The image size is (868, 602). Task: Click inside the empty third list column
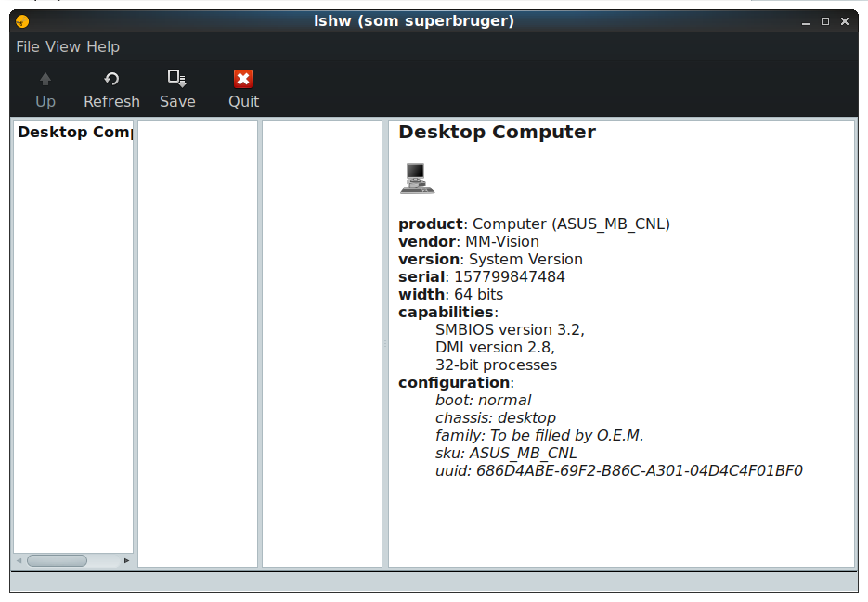coord(322,343)
